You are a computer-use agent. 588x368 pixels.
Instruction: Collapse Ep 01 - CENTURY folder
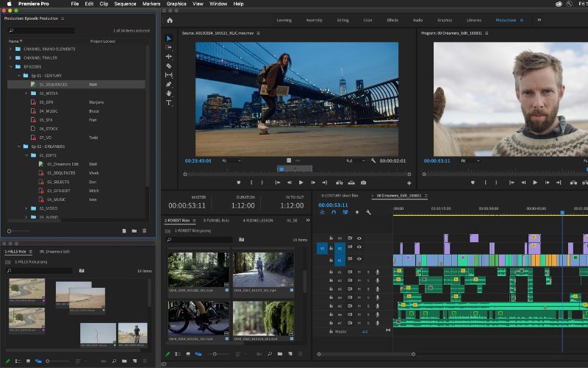point(18,76)
